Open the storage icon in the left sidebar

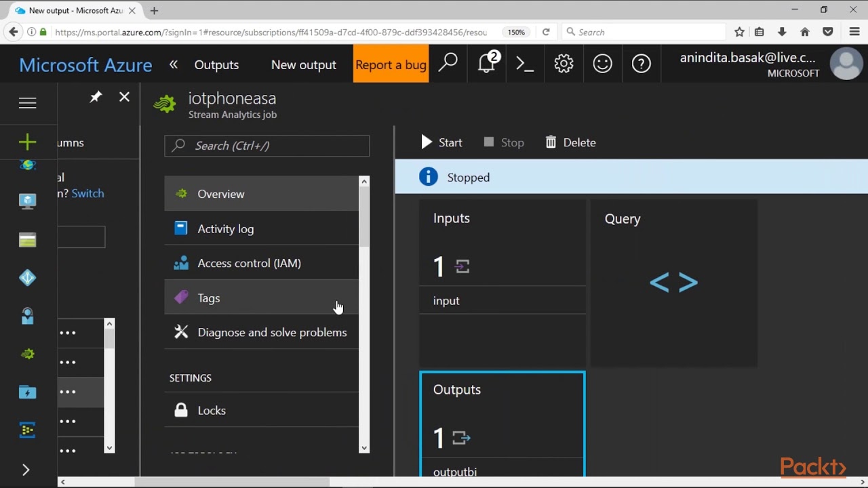[x=28, y=240]
